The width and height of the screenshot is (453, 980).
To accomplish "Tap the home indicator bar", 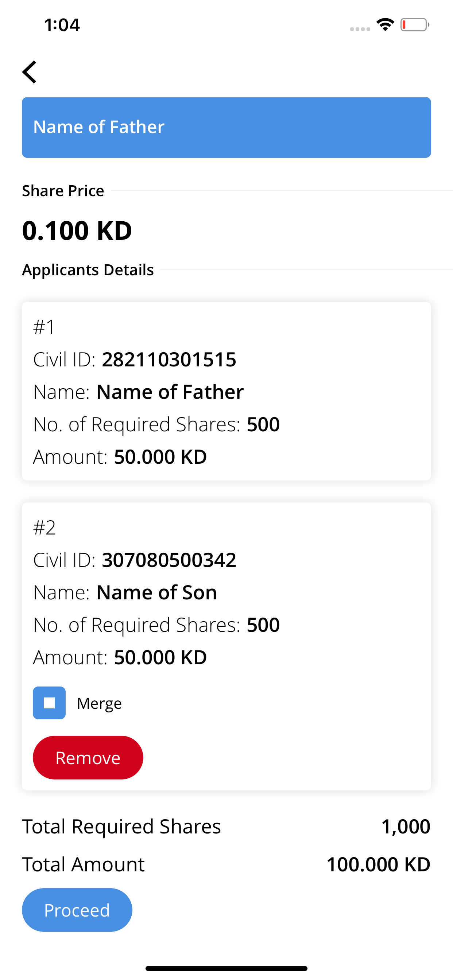I will coord(226,968).
